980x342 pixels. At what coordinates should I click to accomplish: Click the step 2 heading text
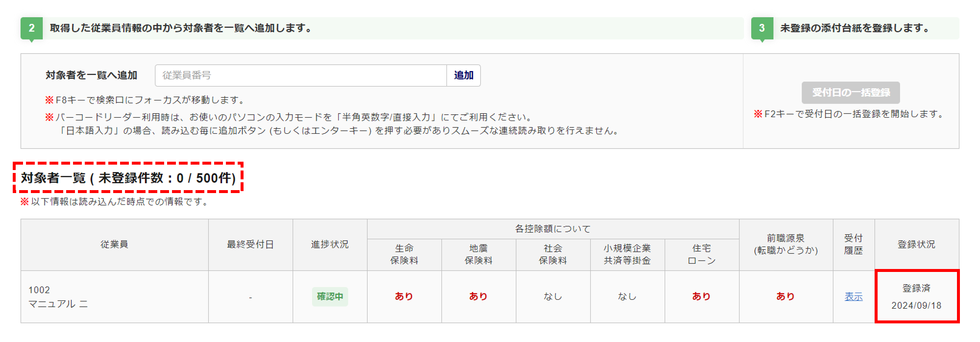[x=181, y=28]
